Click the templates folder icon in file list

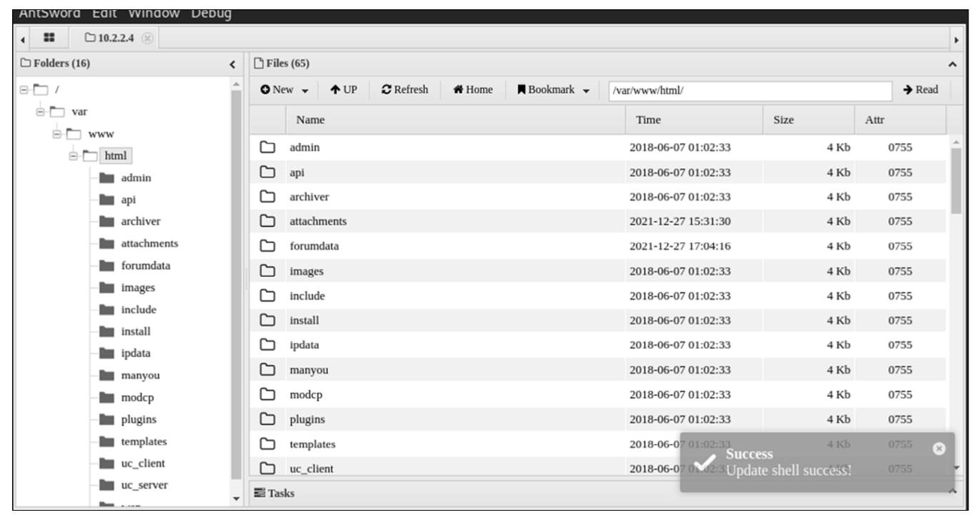[267, 444]
